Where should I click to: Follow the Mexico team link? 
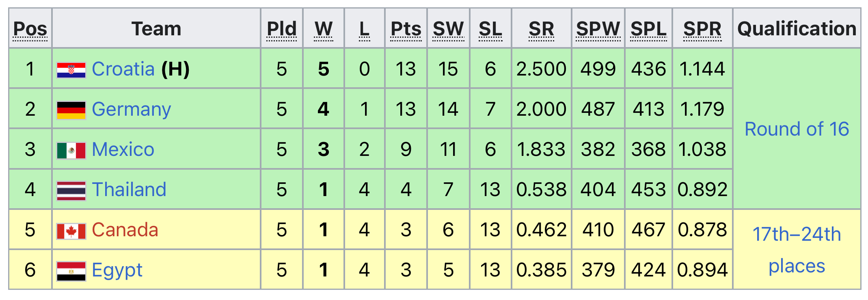pos(123,149)
